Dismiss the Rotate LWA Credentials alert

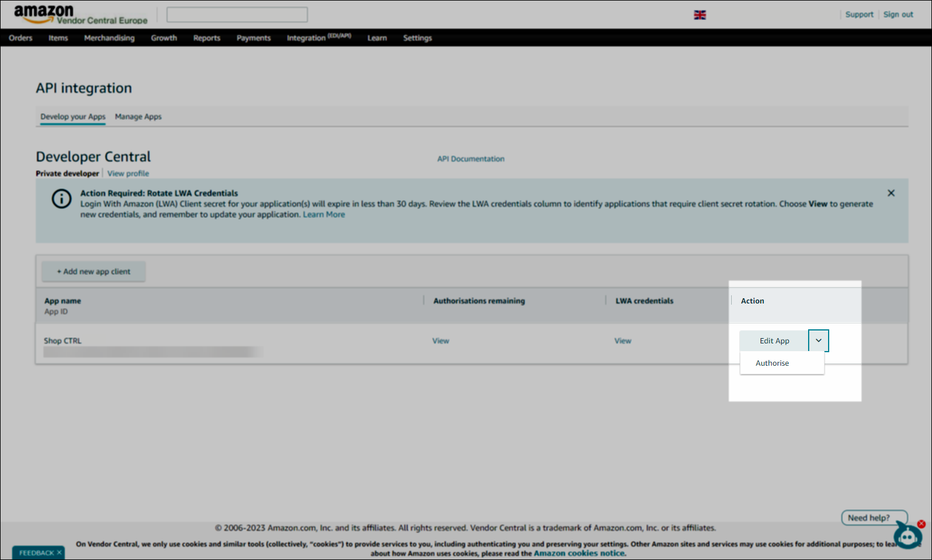pyautogui.click(x=891, y=193)
